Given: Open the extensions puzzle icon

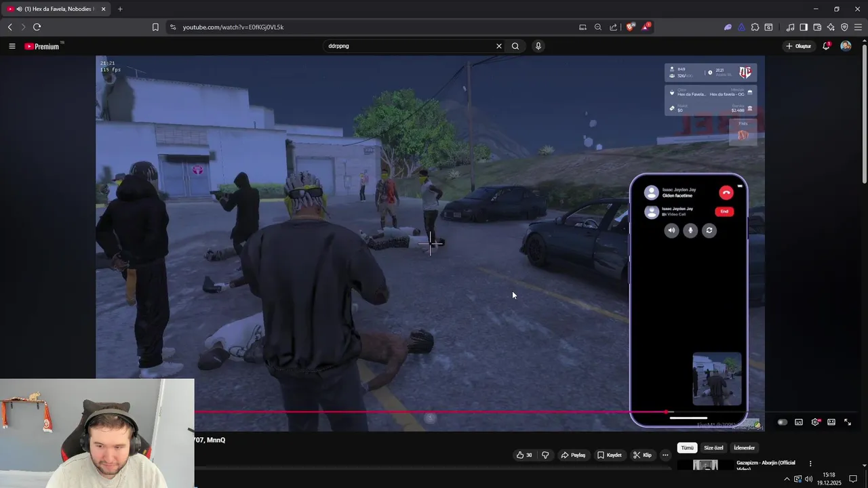Looking at the screenshot, I should click(755, 27).
